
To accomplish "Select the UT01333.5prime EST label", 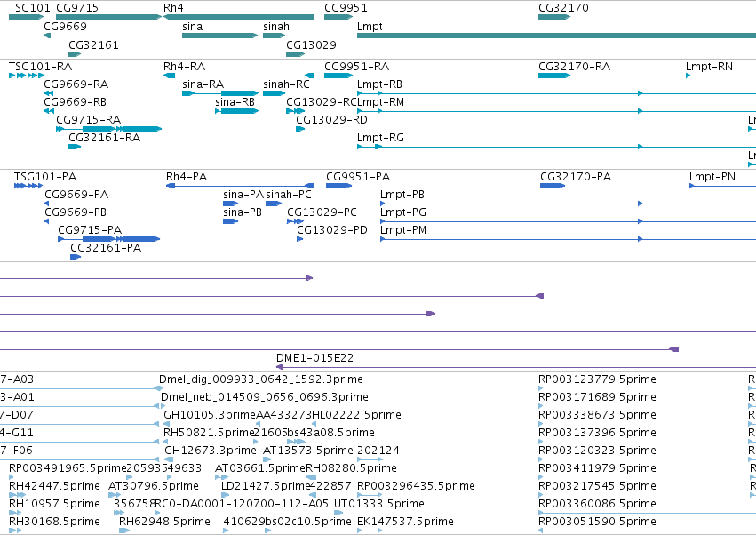I will pyautogui.click(x=379, y=504).
